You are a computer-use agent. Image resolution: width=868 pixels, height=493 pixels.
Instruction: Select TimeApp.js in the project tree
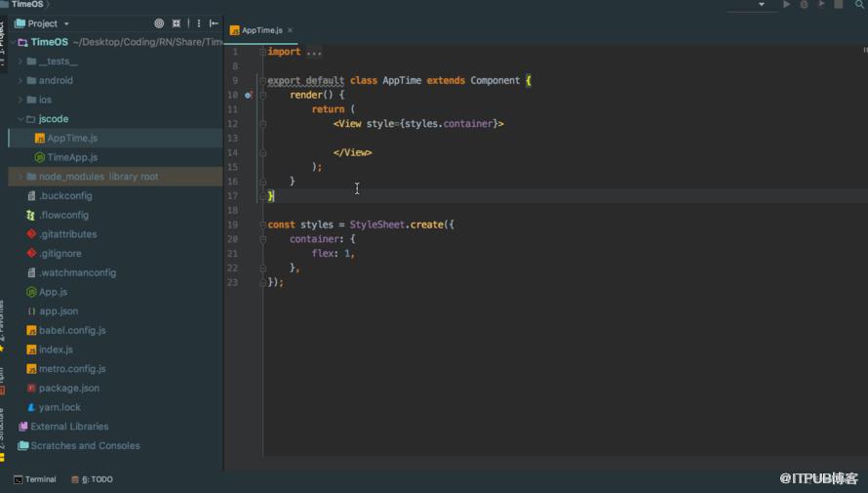tap(72, 157)
